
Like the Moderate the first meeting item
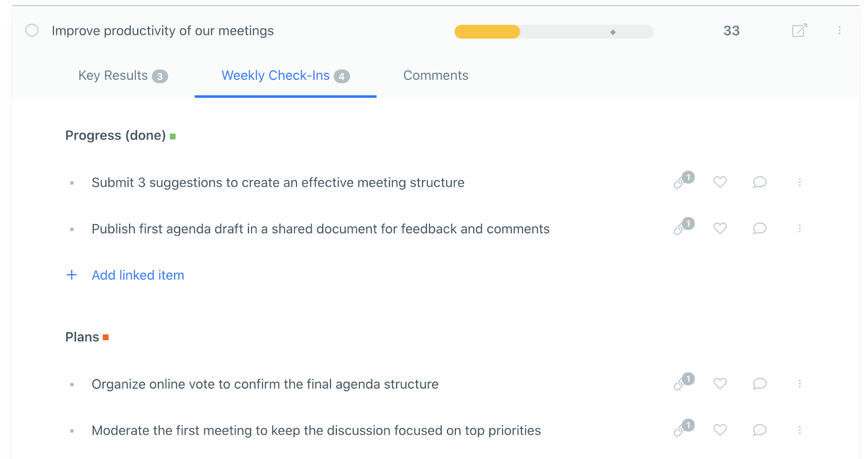click(720, 430)
